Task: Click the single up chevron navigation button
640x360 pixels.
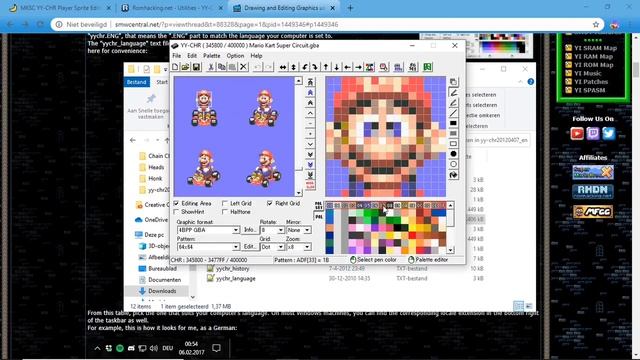Action: [310, 113]
